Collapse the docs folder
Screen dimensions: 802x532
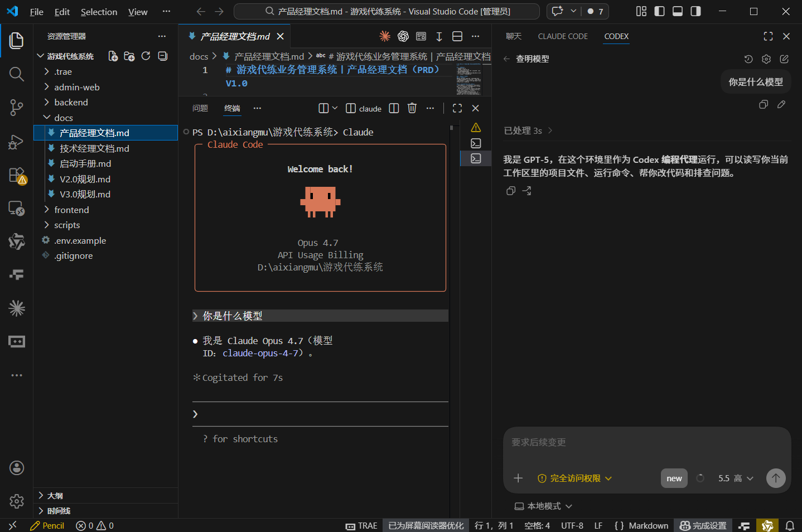[x=106, y=118]
